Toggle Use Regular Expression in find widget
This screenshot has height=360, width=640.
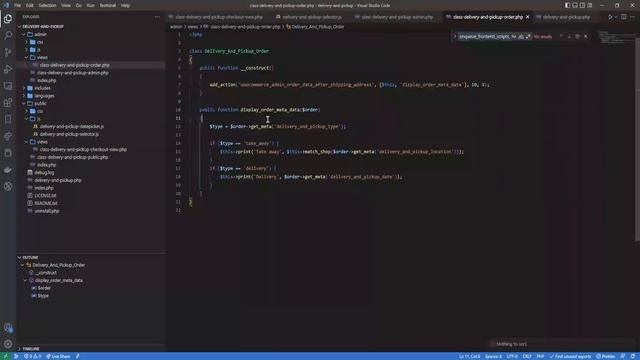pyautogui.click(x=528, y=36)
